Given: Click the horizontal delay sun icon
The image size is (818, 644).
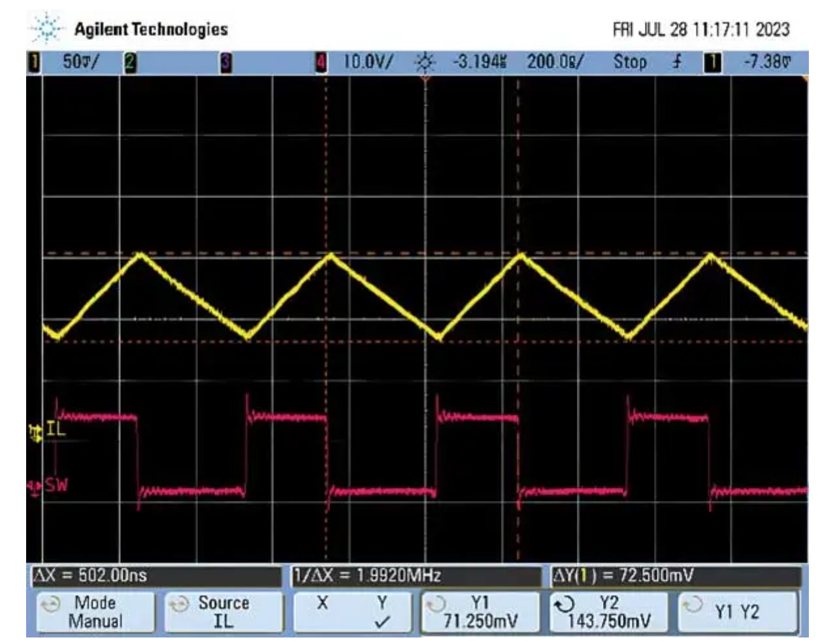Looking at the screenshot, I should (425, 63).
